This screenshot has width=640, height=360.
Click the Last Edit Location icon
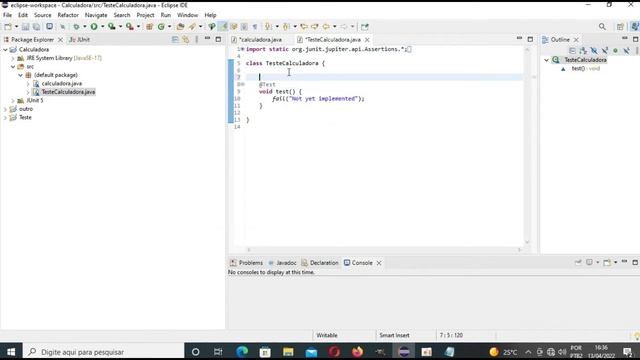pyautogui.click(x=304, y=27)
